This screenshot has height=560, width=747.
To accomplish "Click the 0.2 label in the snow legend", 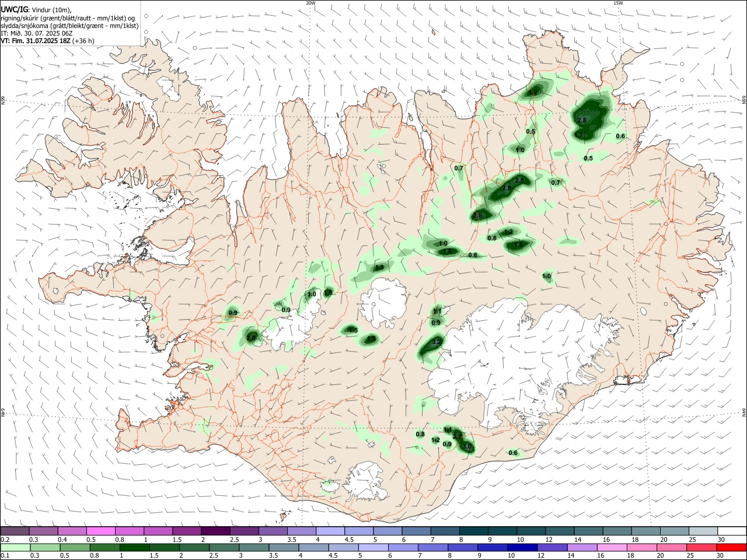I will click(5, 540).
